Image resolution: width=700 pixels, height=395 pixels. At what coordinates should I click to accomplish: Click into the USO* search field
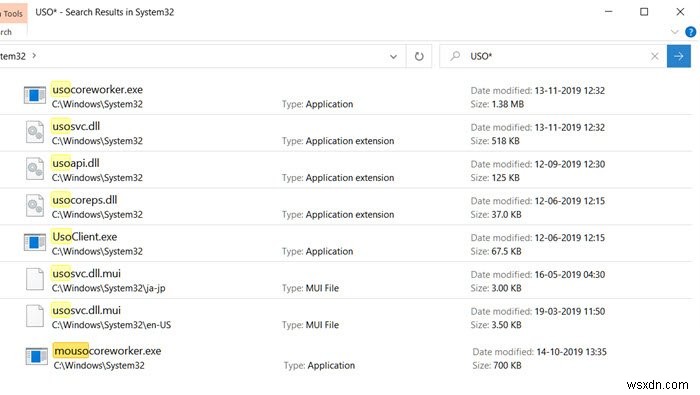click(553, 56)
